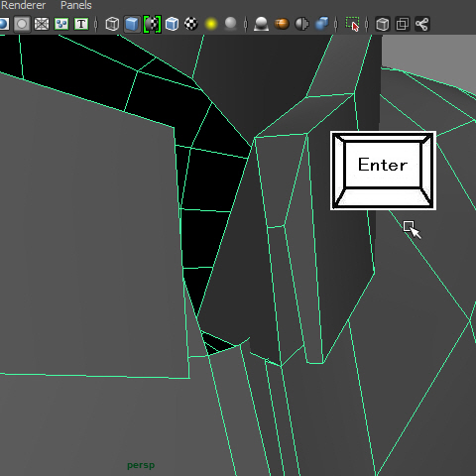Screen dimensions: 476x476
Task: Click the persp camera label
Action: pyautogui.click(x=141, y=465)
